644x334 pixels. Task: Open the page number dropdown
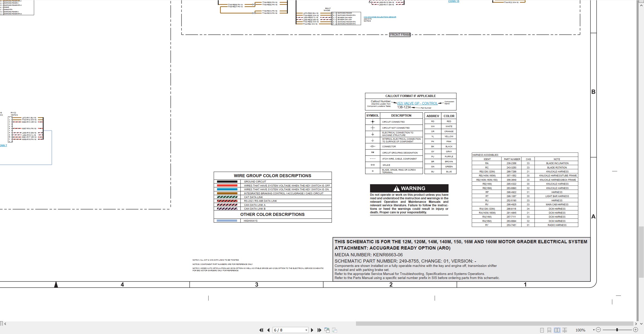306,330
